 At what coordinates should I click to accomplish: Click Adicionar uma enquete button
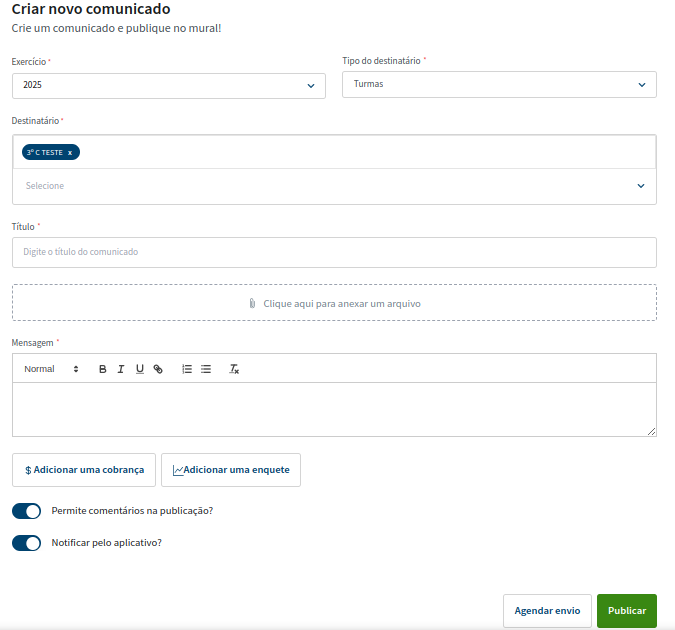(231, 470)
